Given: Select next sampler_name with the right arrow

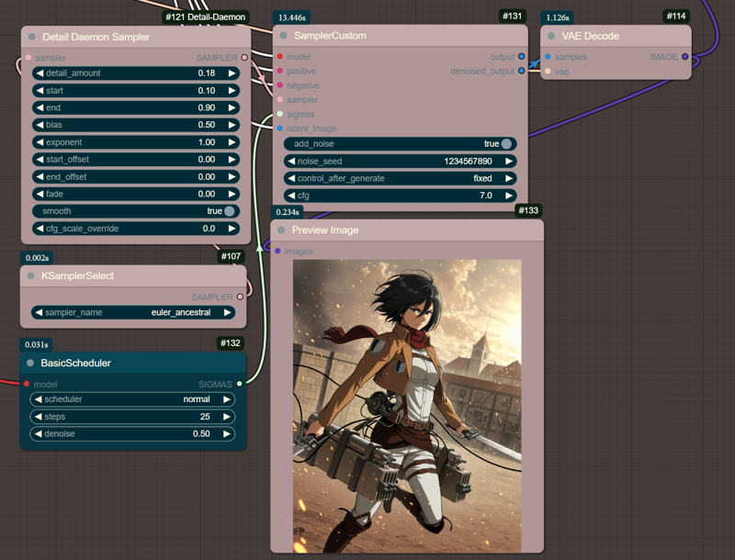Looking at the screenshot, I should coord(227,312).
